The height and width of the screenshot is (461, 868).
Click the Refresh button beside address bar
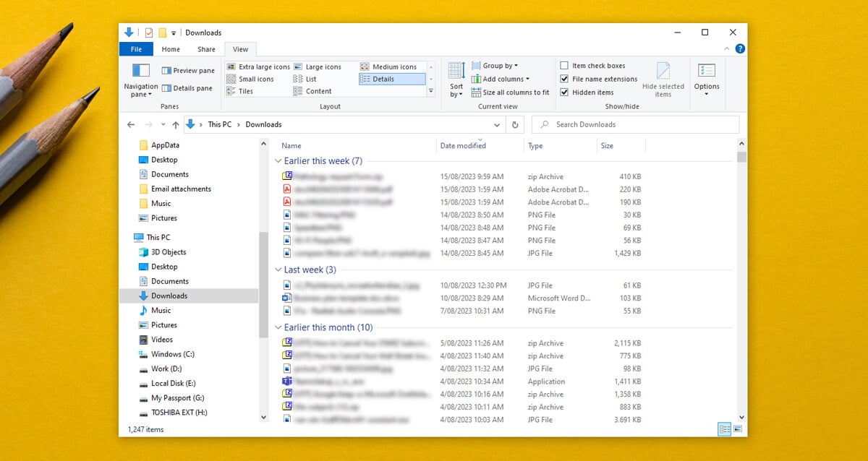pyautogui.click(x=515, y=124)
